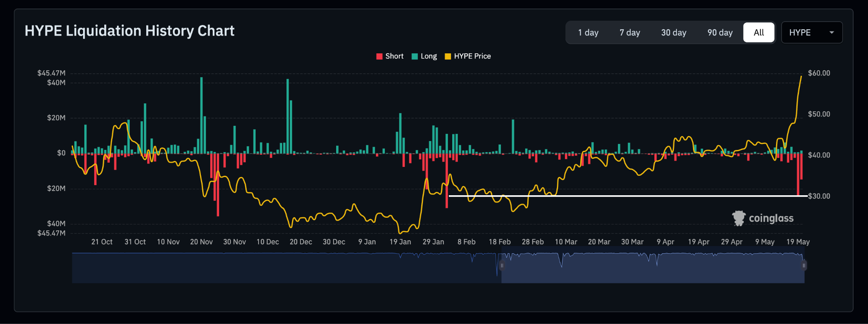Grab the right range slider handle
The height and width of the screenshot is (324, 868).
[x=804, y=266]
